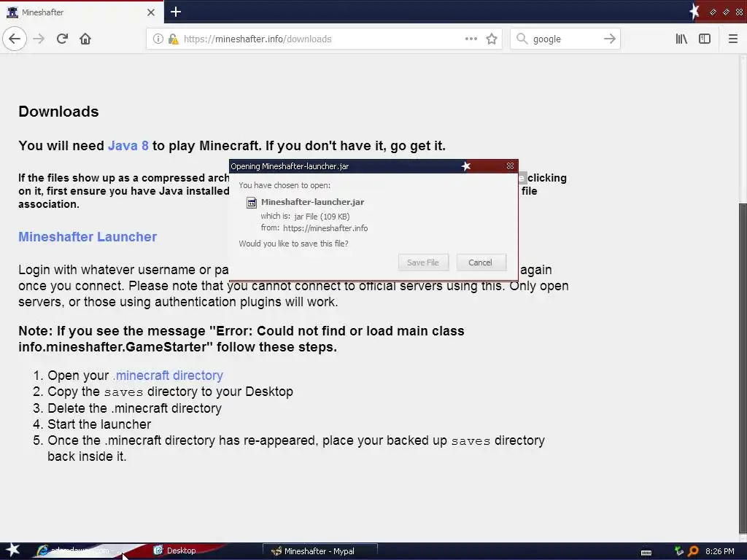Cancel the Mineshafter-launcher.jar download
747x560 pixels.
[480, 262]
